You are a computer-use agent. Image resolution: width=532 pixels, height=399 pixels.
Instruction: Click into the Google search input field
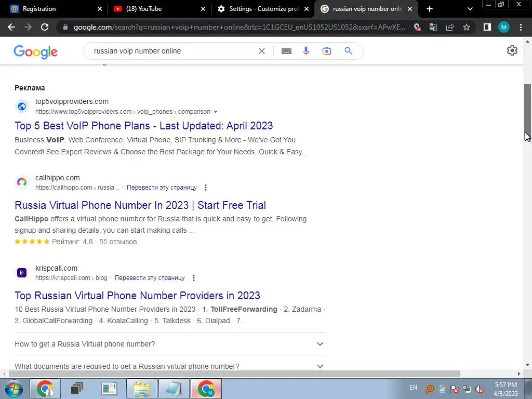[173, 51]
